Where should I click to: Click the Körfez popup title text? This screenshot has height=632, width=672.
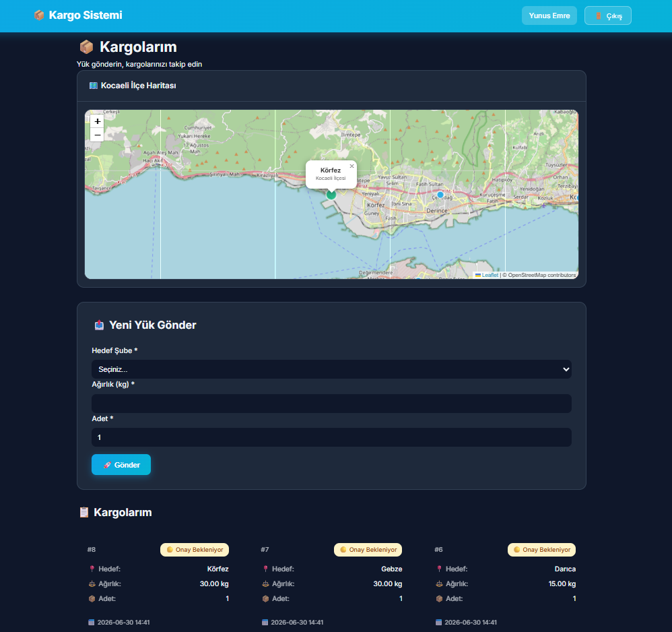(331, 170)
